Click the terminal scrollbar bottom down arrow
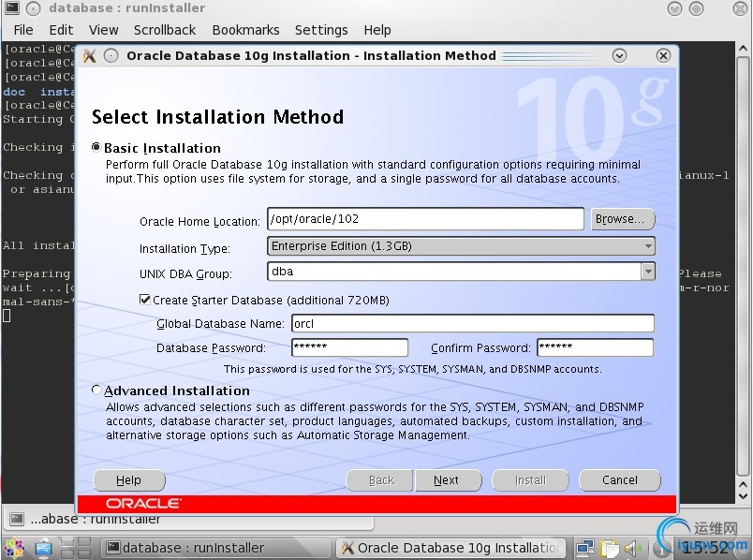Image resolution: width=753 pixels, height=560 pixels. tap(743, 497)
